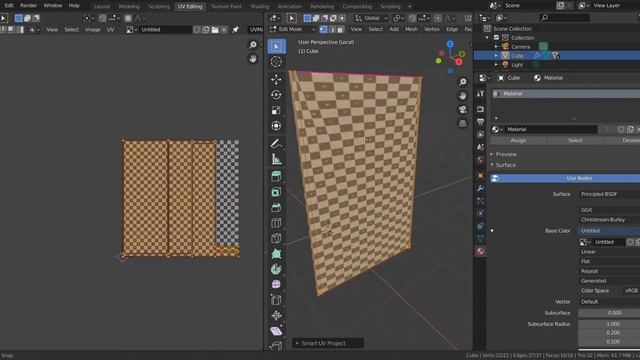Switch to the UV Editing workspace tab
Viewport: 640px width, 360px height.
coord(190,7)
